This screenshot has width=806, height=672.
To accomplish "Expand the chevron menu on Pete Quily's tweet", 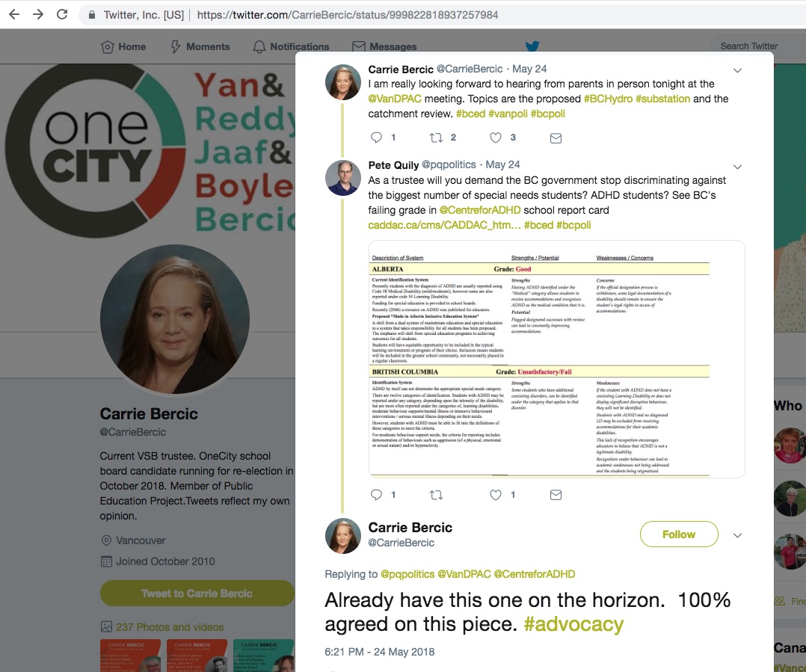I will tap(737, 167).
